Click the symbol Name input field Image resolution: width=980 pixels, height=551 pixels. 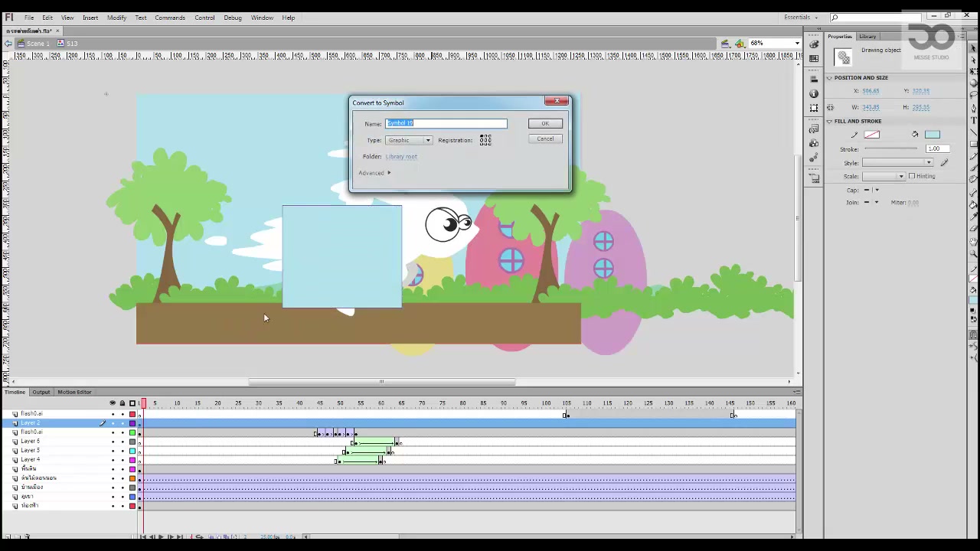pos(446,123)
